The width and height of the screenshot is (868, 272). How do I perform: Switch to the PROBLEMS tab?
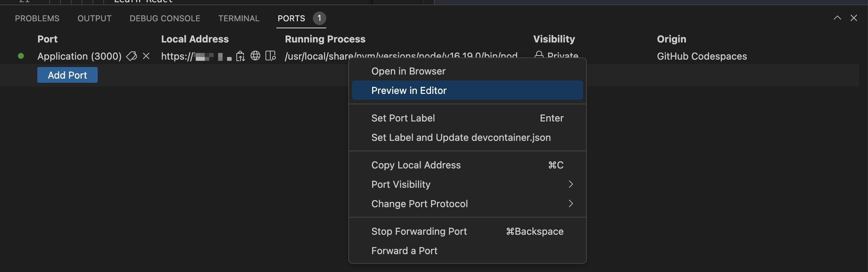37,18
